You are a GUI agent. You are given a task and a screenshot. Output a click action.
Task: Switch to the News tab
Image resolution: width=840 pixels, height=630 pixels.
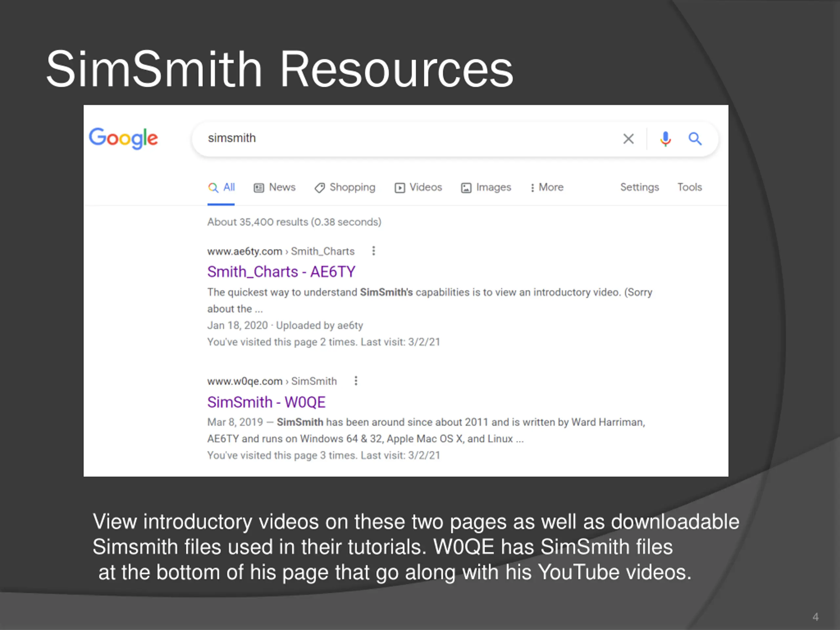pos(274,187)
